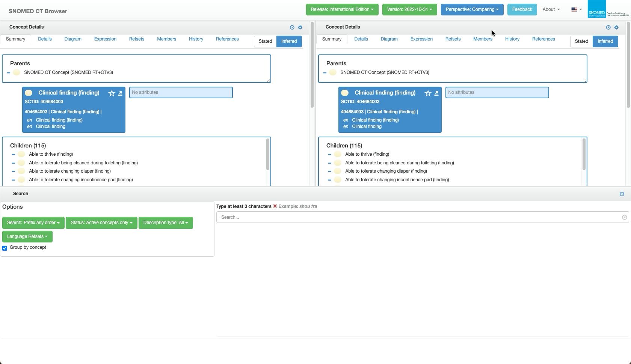The image size is (631, 364).
Task: Open left child Able to tolerate changing diaper
Action: pyautogui.click(x=70, y=171)
